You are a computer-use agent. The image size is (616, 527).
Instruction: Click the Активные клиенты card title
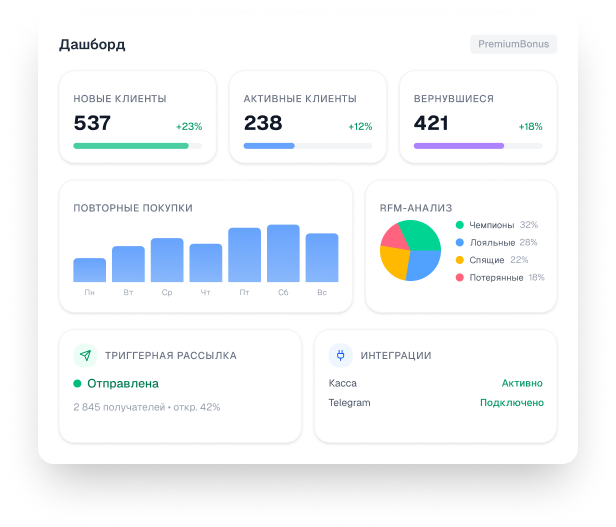[x=300, y=99]
